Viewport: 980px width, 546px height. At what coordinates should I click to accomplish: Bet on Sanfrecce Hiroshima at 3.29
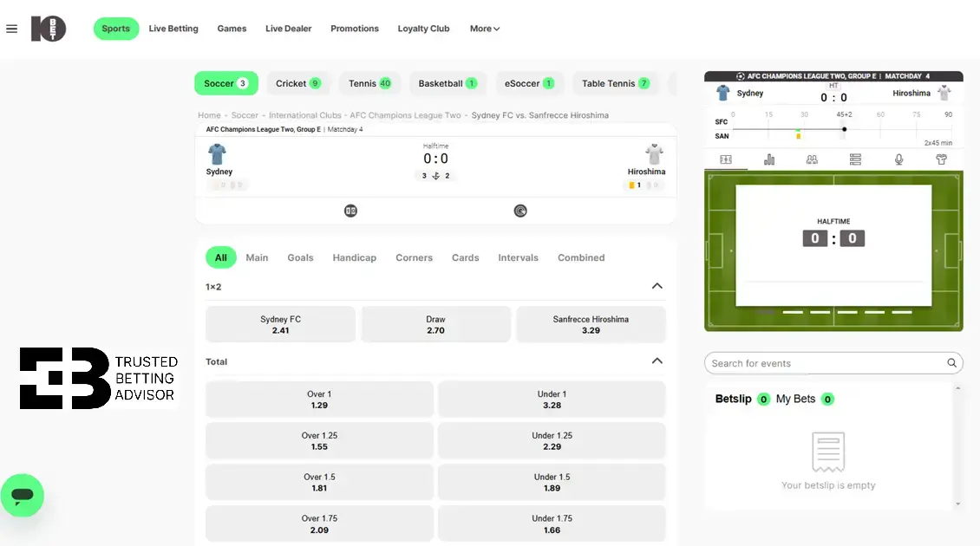[x=591, y=324]
